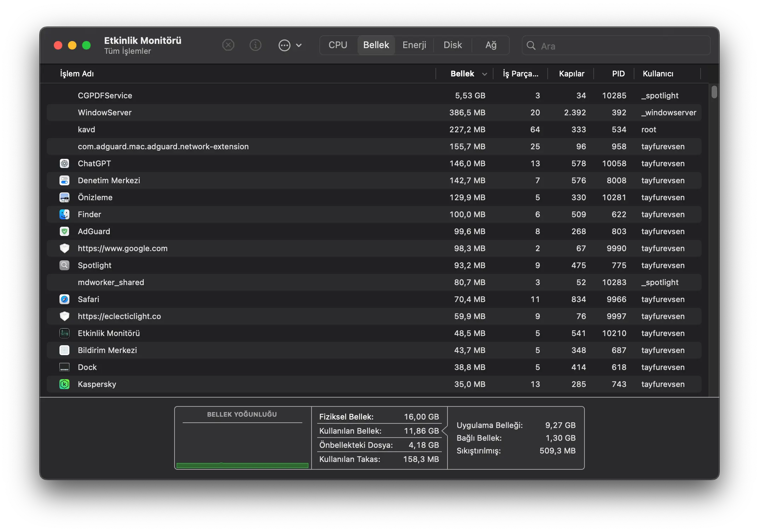The image size is (759, 532).
Task: Click PID 10285 in the CGPDFService row
Action: pos(614,96)
